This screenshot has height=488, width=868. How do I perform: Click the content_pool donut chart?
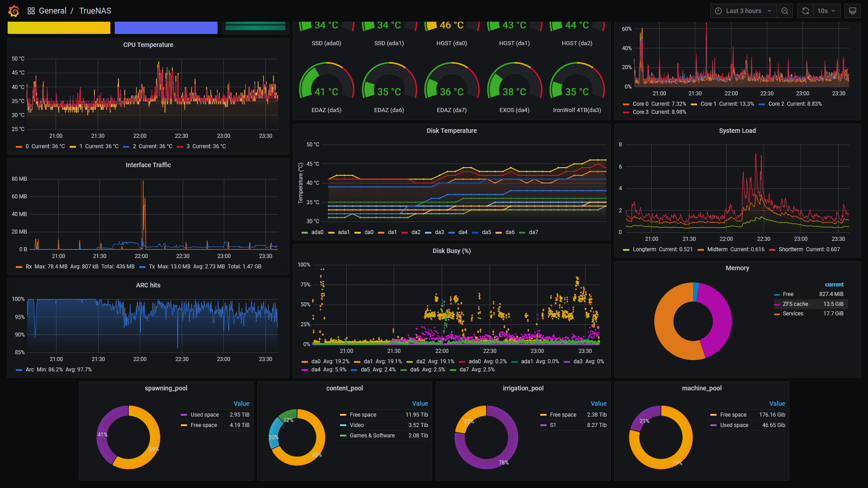click(x=297, y=437)
